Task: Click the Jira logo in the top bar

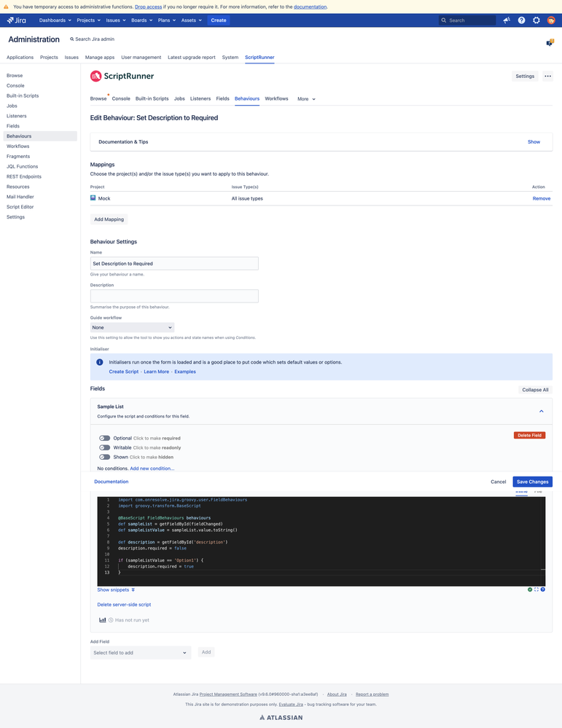Action: (17, 20)
